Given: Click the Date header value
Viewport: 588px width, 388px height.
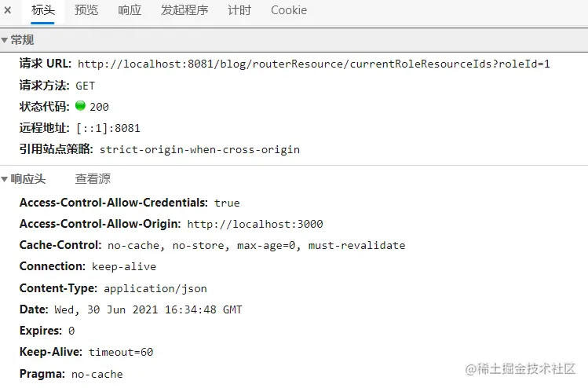Looking at the screenshot, I should (148, 310).
